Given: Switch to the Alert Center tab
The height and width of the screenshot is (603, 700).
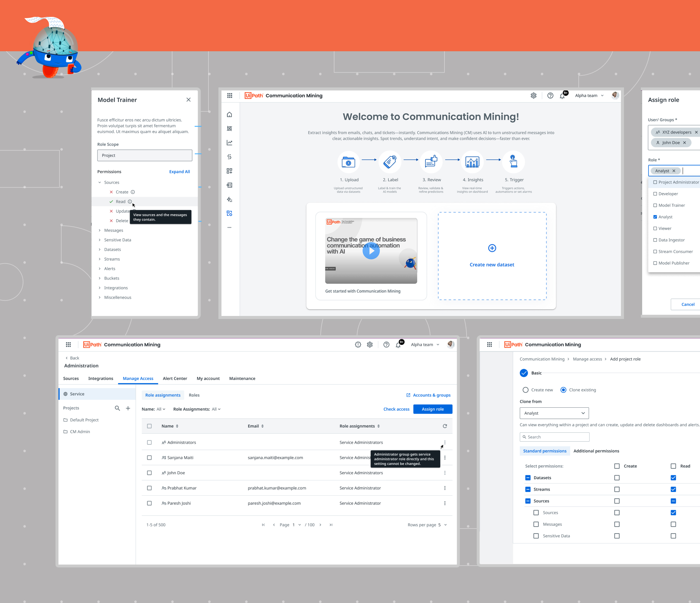Looking at the screenshot, I should tap(175, 378).
